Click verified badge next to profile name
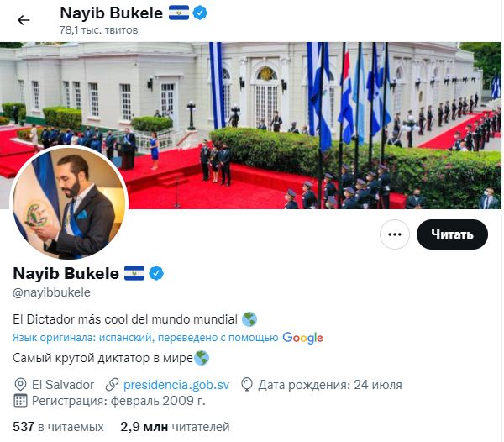Image resolution: width=504 pixels, height=442 pixels. (x=156, y=273)
